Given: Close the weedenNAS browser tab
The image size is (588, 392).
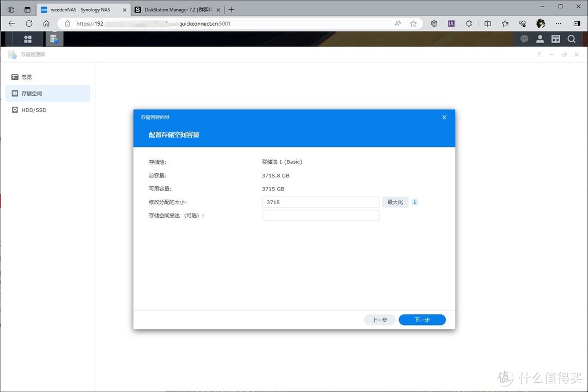Looking at the screenshot, I should tap(125, 10).
